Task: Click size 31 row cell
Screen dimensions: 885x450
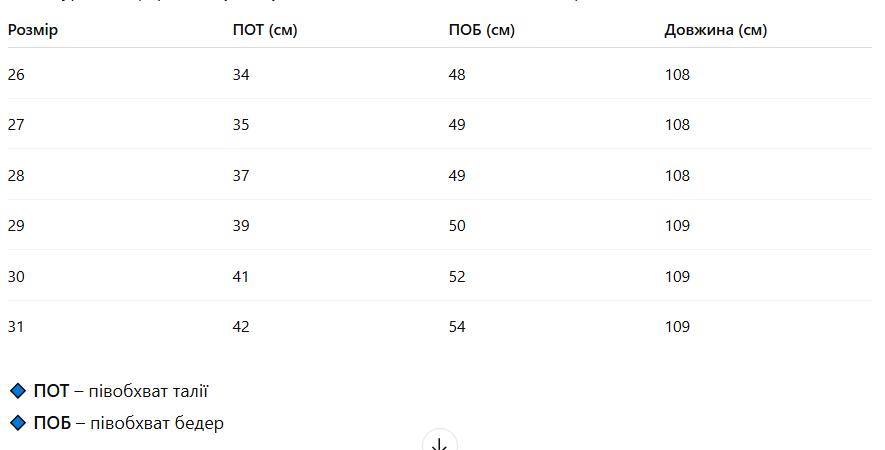Action: pos(16,327)
